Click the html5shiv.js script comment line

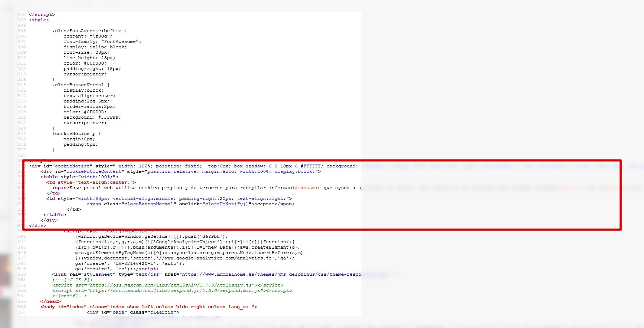(168, 285)
